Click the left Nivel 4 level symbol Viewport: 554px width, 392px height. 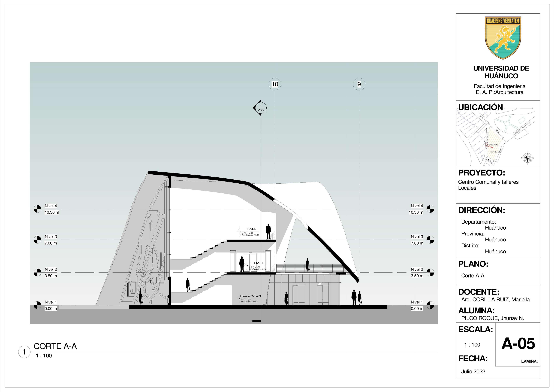coord(37,209)
